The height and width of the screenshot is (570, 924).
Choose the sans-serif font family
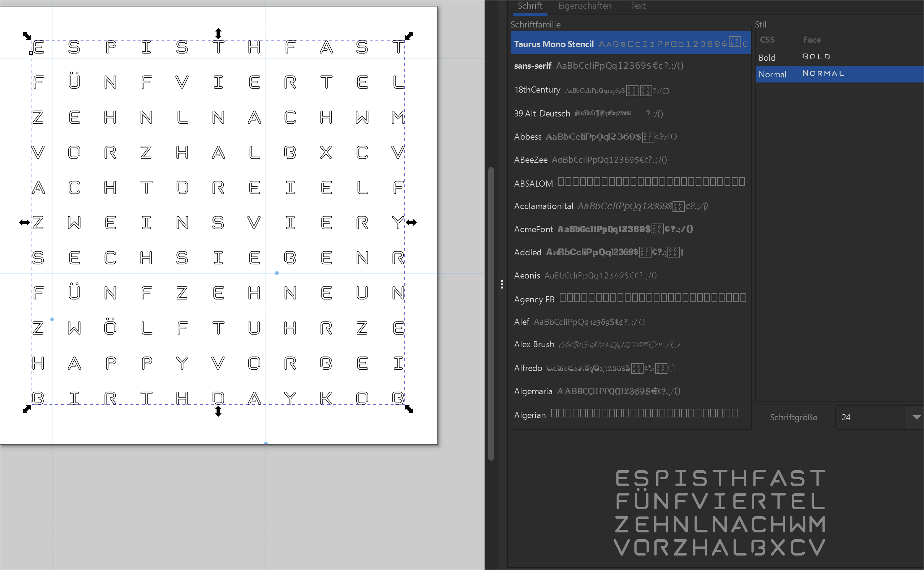[x=631, y=65]
